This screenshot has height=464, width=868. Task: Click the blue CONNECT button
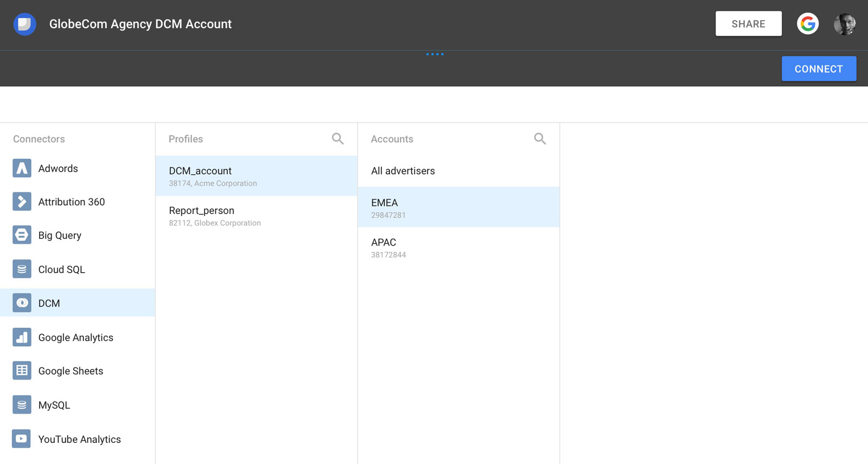coord(819,69)
